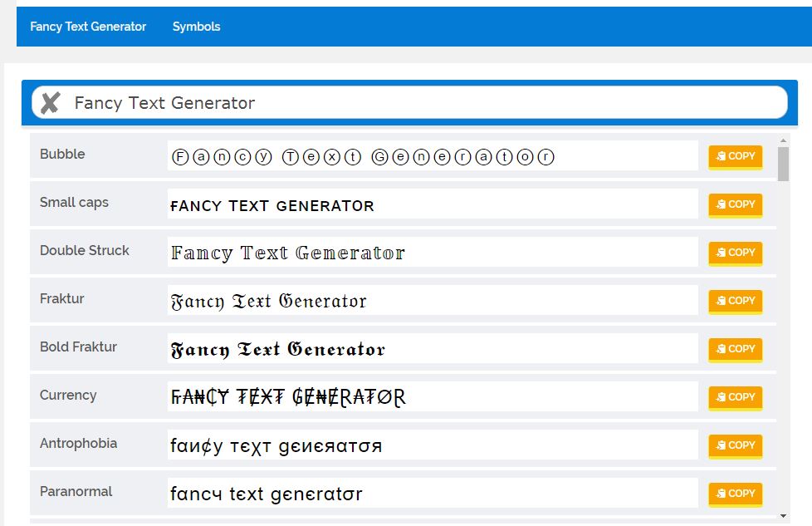Image resolution: width=812 pixels, height=526 pixels.
Task: Copy the Fraktur style text
Action: point(736,301)
